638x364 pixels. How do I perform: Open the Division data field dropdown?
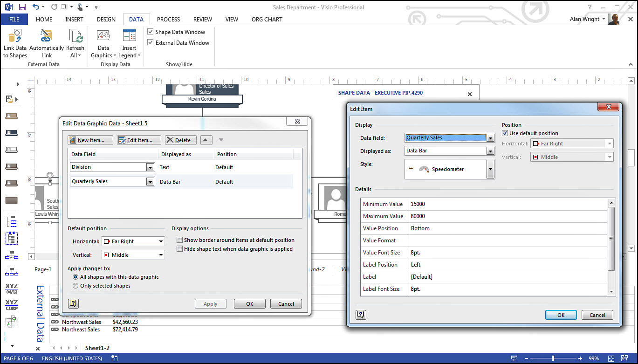click(150, 167)
